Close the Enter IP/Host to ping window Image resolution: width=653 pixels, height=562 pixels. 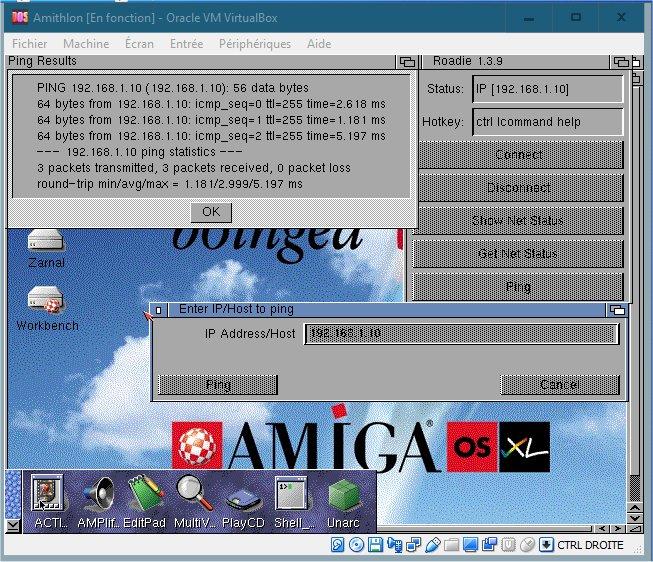click(x=158, y=310)
